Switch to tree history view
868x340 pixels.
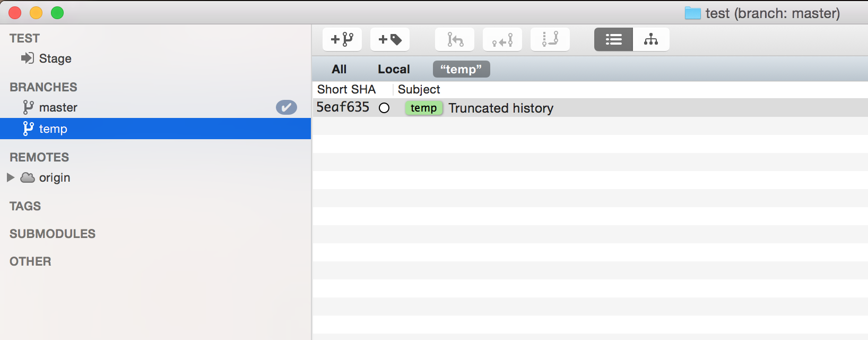pyautogui.click(x=651, y=39)
